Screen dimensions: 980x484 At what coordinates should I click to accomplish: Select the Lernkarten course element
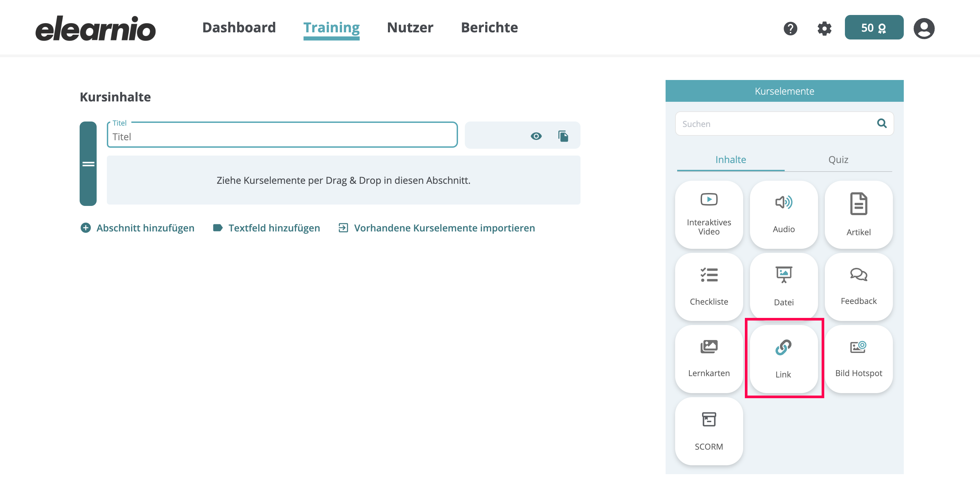709,359
